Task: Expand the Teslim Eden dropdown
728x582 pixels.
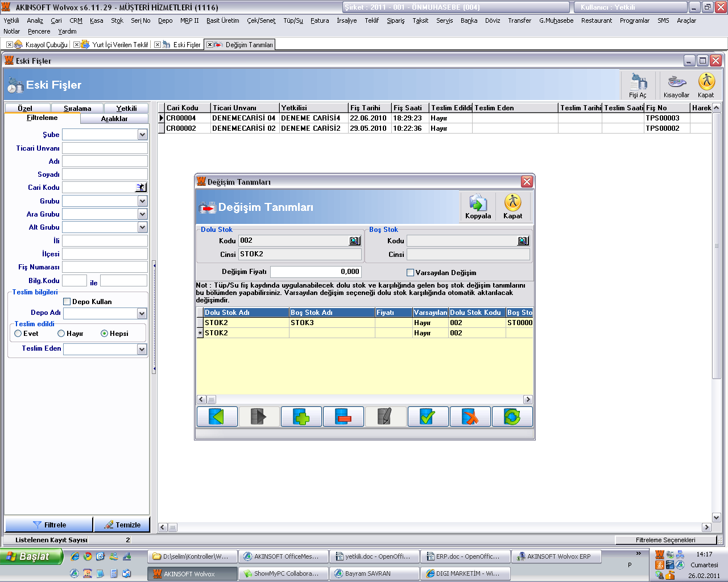Action: (x=142, y=350)
